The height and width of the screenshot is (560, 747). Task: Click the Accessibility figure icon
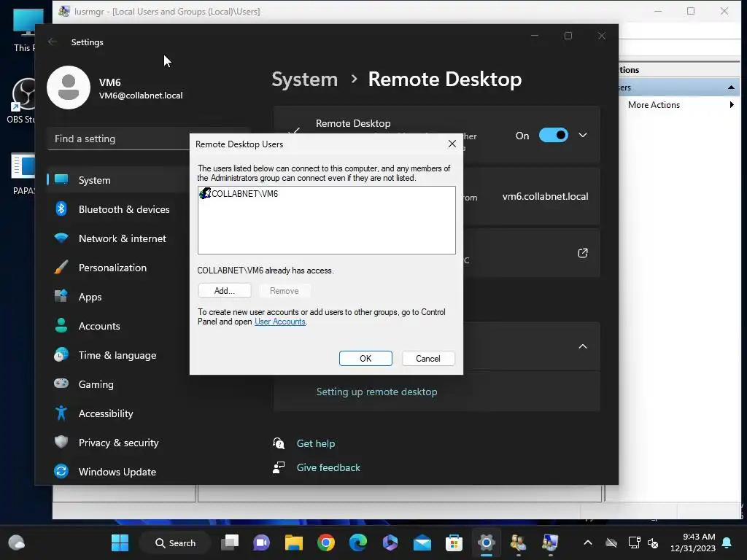click(x=61, y=413)
